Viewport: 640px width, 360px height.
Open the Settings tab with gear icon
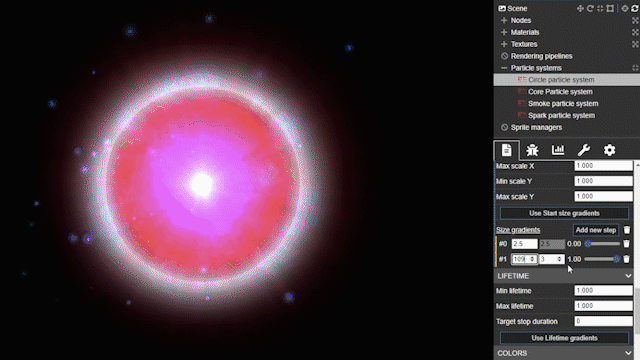(x=609, y=150)
